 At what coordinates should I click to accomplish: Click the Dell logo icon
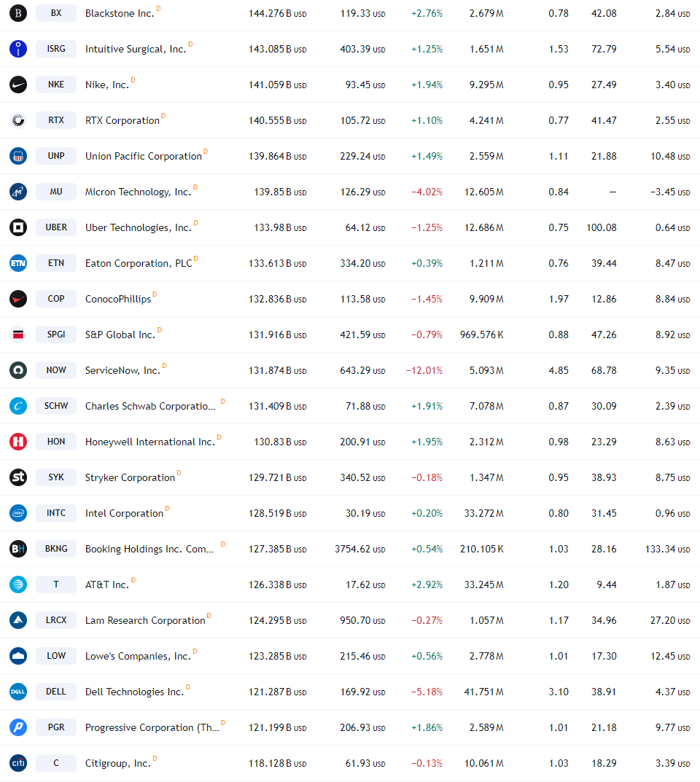[x=18, y=692]
